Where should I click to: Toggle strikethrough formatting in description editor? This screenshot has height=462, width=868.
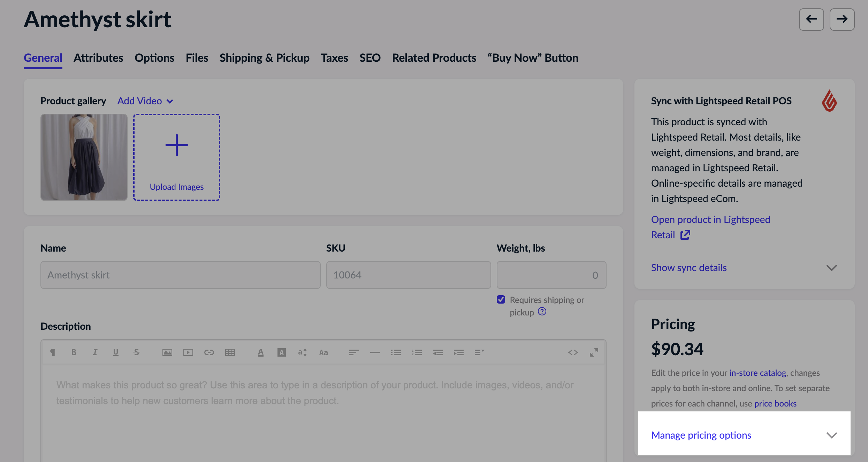136,352
